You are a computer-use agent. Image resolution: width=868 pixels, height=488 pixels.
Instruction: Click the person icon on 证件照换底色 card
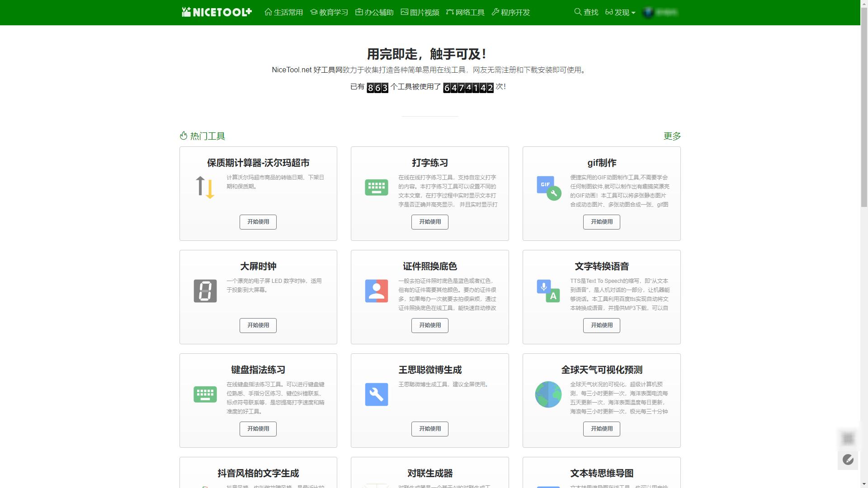(377, 291)
